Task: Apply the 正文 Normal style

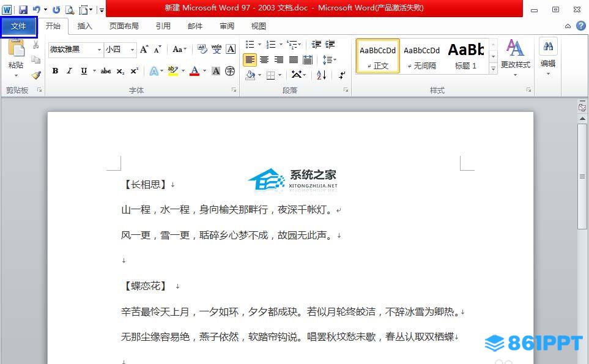Action: coord(377,56)
